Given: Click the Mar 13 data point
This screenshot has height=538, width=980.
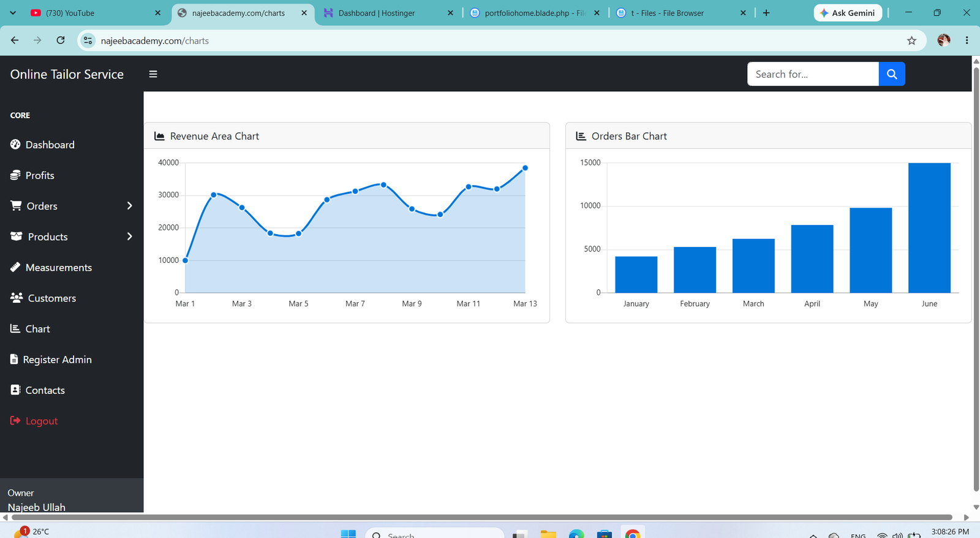Looking at the screenshot, I should click(525, 168).
